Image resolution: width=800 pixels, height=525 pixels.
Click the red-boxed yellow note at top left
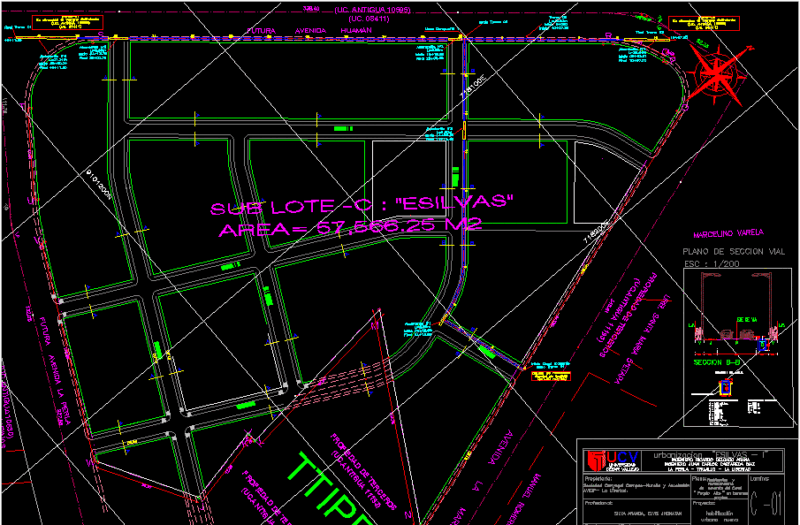coord(68,23)
